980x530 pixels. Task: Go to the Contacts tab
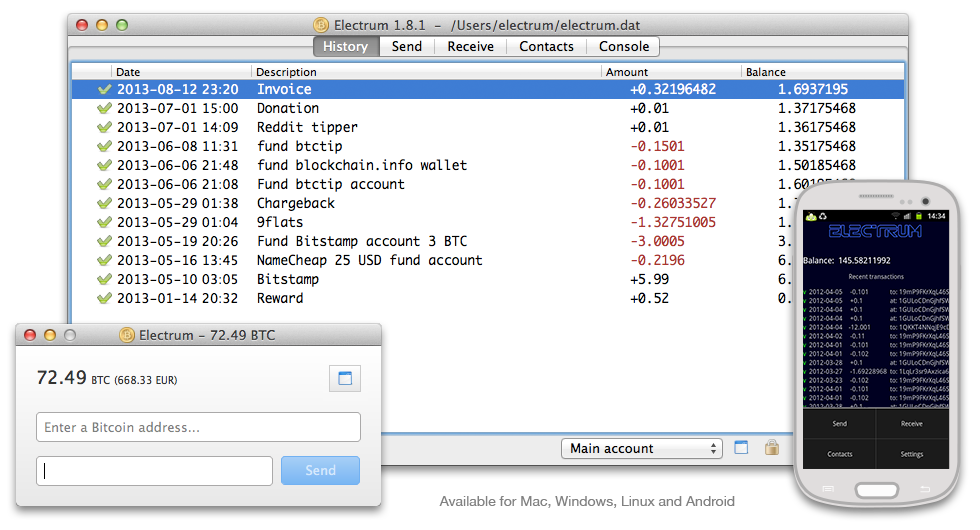(x=546, y=46)
